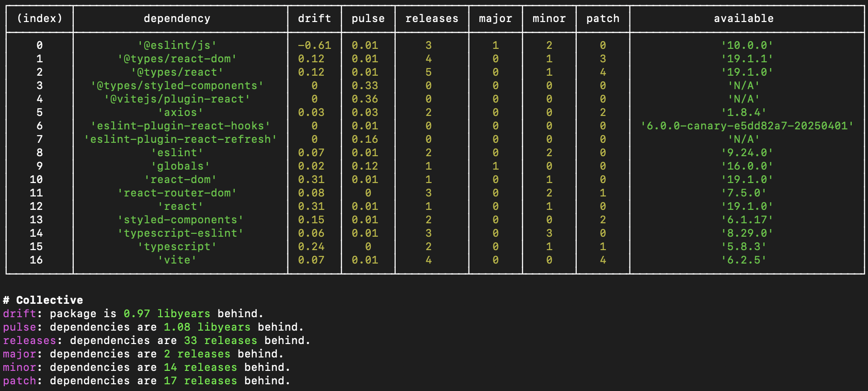Click pulse value 0.33
868x391 pixels.
click(365, 86)
